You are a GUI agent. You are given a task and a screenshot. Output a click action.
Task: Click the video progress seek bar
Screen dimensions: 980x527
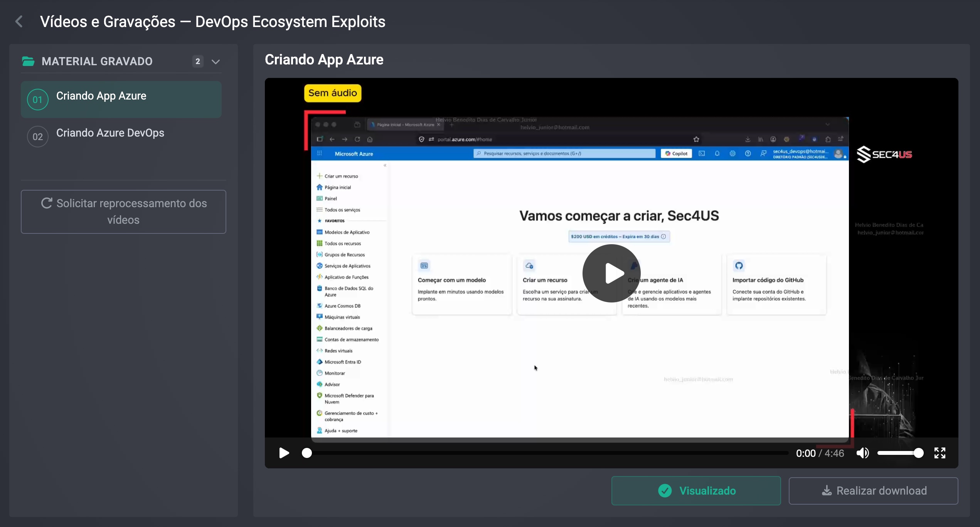point(545,453)
